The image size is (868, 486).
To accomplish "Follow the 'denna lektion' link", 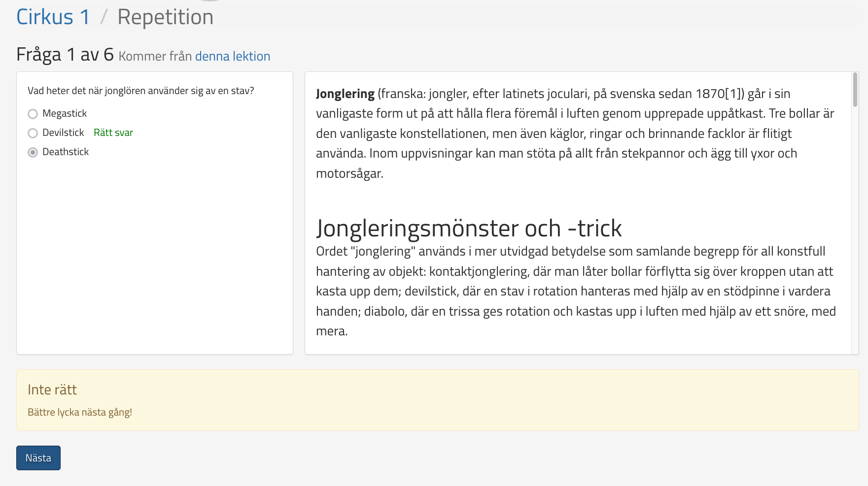I will tap(232, 56).
